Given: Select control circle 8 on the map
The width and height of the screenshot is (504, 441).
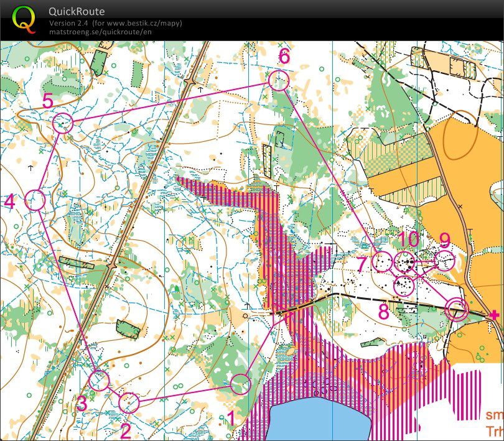Looking at the screenshot, I should point(404,285).
